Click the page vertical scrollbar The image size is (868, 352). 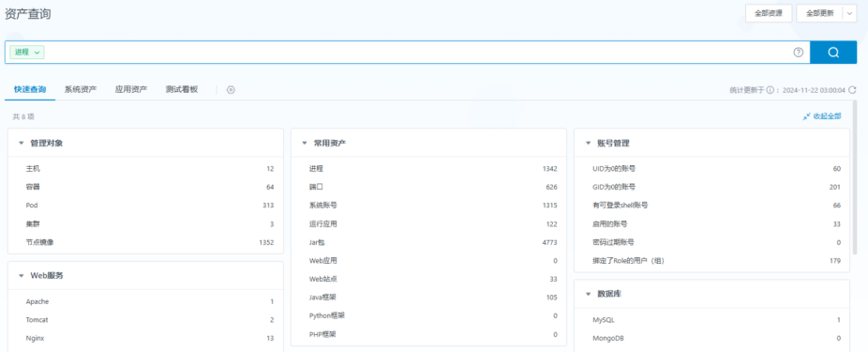[856, 176]
